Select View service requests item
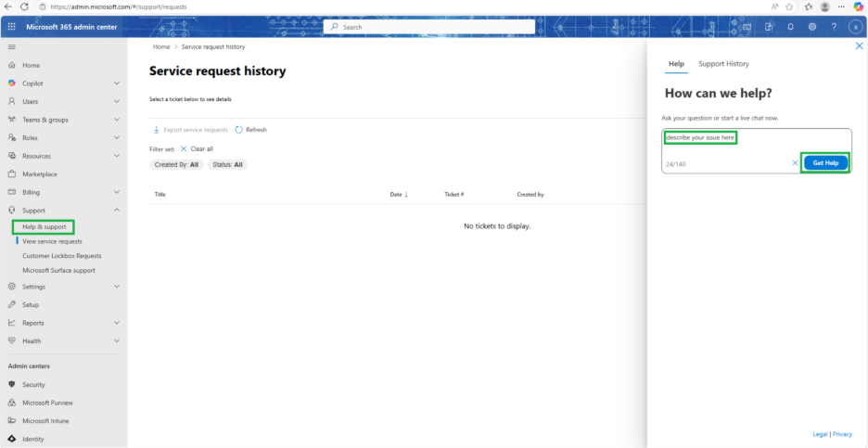 tap(52, 241)
